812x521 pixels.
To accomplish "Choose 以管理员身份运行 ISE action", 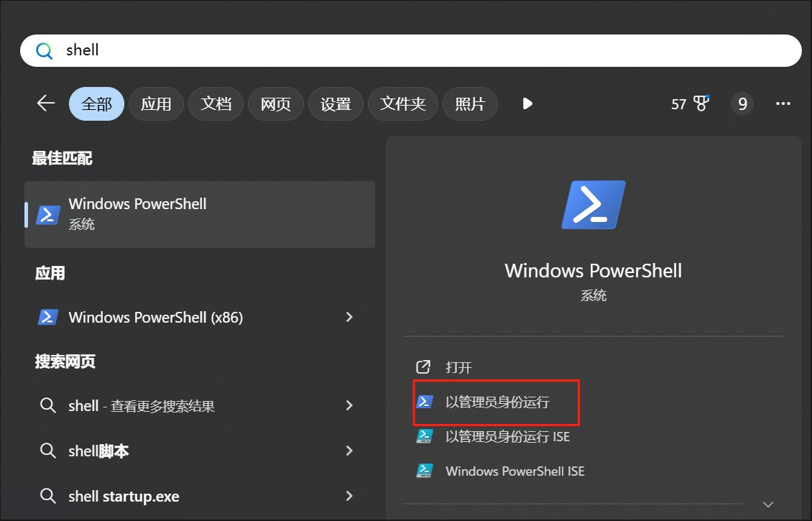I will point(507,437).
